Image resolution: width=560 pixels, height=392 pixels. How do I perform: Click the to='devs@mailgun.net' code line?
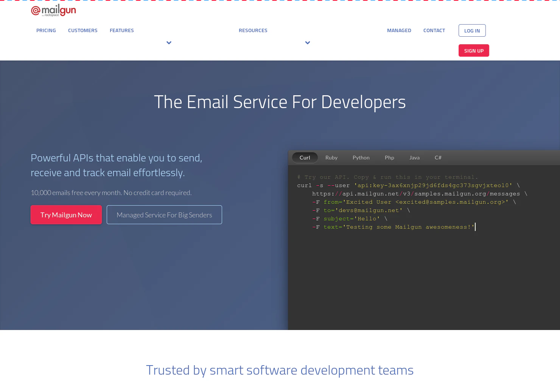click(x=361, y=210)
